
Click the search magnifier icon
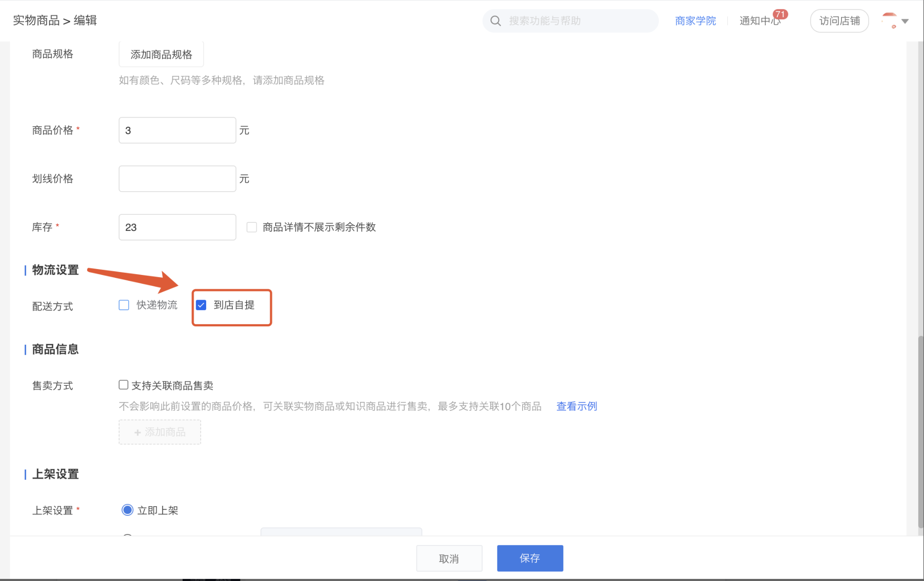[496, 21]
